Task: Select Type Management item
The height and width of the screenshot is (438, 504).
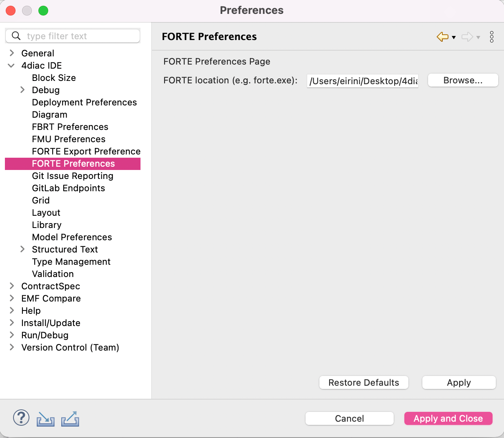Action: (71, 261)
